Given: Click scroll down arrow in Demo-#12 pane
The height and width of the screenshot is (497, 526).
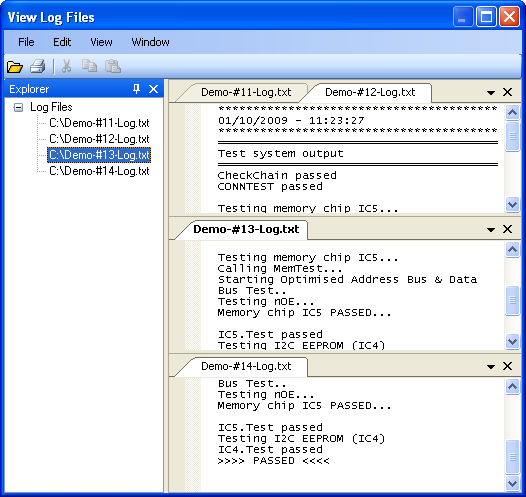Looking at the screenshot, I should (x=512, y=205).
